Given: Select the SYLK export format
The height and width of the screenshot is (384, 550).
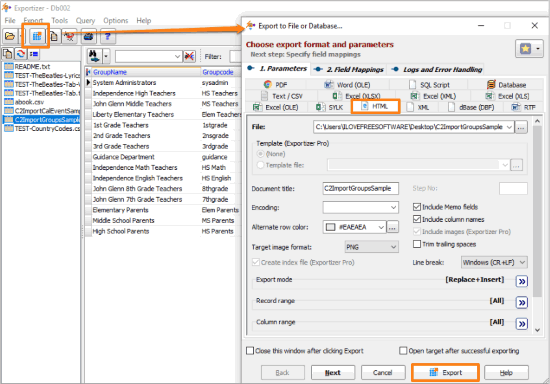Looking at the screenshot, I should pyautogui.click(x=329, y=107).
